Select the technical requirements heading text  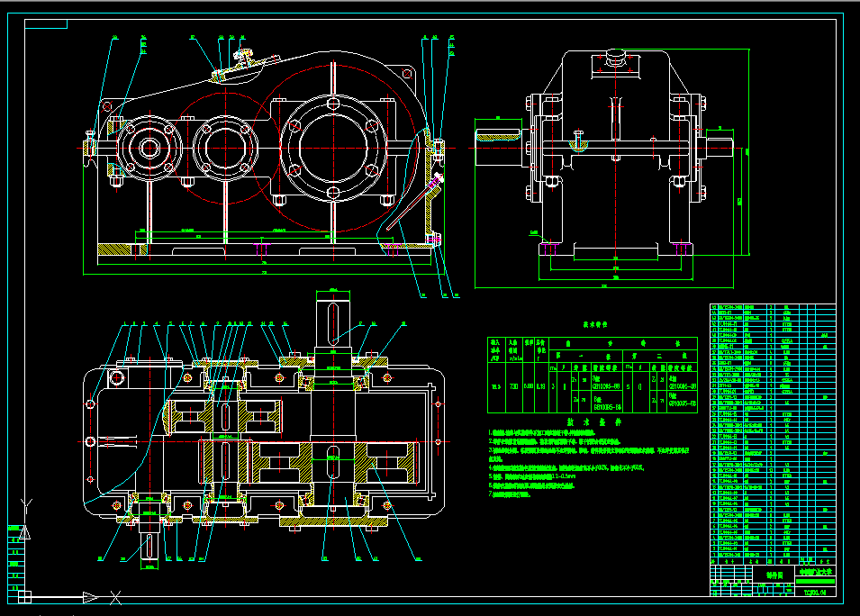(594, 422)
